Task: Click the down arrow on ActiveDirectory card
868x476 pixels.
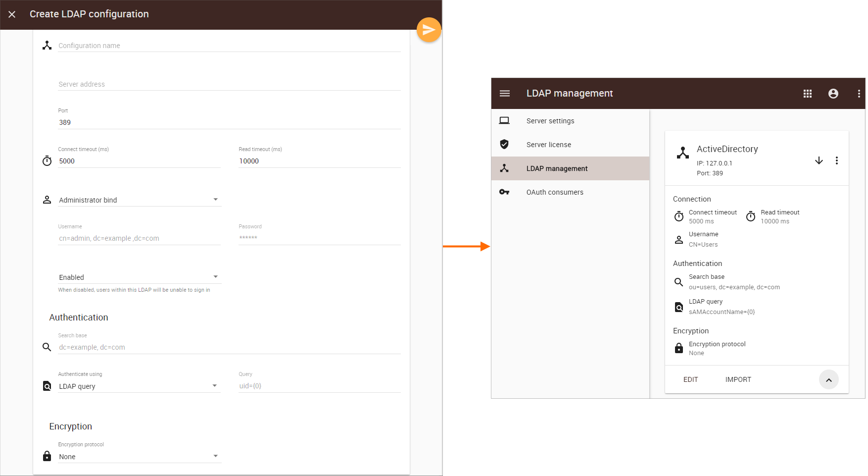Action: click(819, 160)
